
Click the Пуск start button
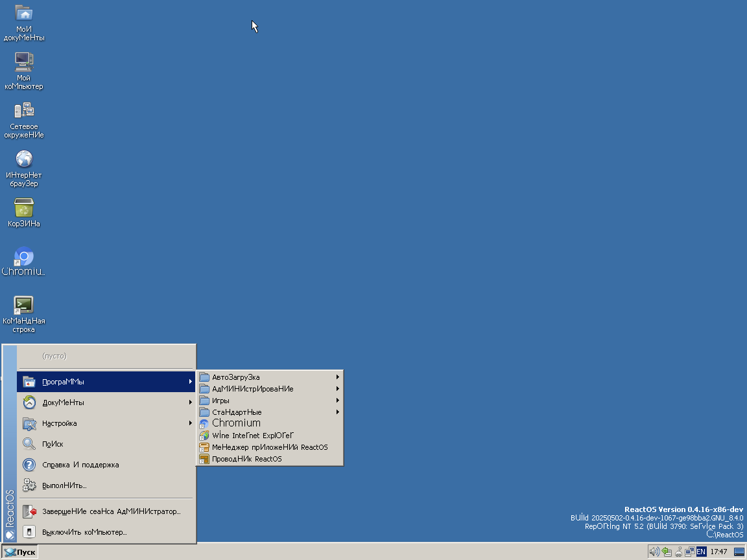pos(19,552)
